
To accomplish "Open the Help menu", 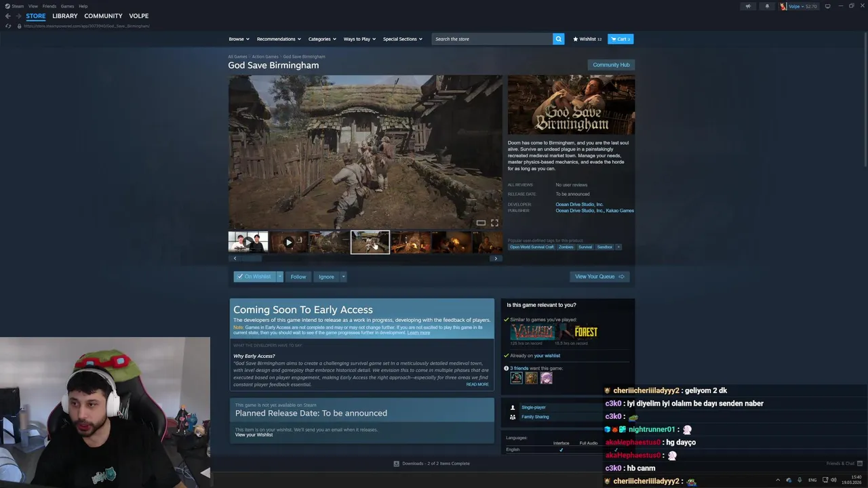I will pyautogui.click(x=83, y=6).
